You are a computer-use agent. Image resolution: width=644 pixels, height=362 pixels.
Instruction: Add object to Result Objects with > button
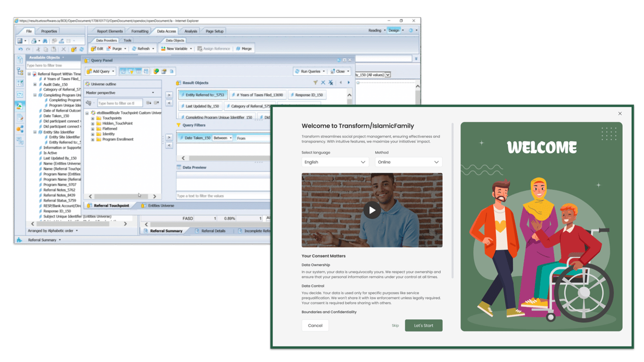click(169, 95)
